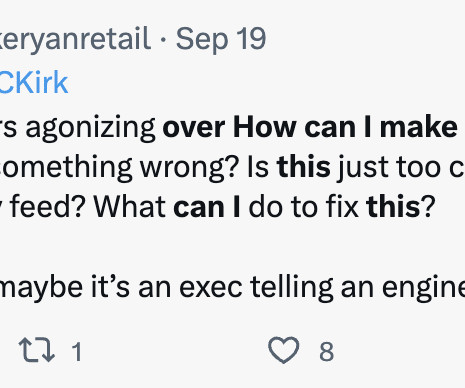The width and height of the screenshot is (465, 388).
Task: Click the text 'maybe it's an exec'
Action: click(121, 287)
